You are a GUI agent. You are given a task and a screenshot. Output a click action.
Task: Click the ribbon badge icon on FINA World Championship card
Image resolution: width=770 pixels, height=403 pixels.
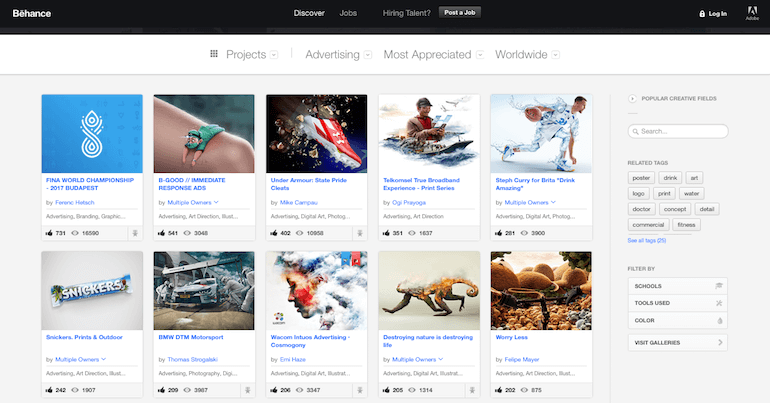pos(135,233)
